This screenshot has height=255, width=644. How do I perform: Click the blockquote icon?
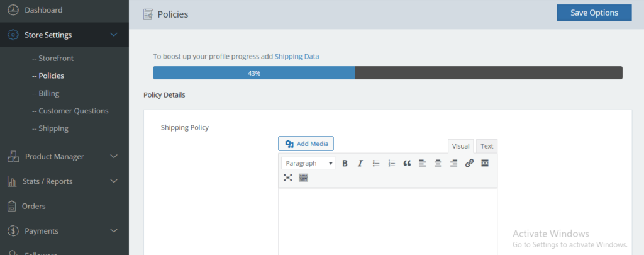(x=407, y=163)
